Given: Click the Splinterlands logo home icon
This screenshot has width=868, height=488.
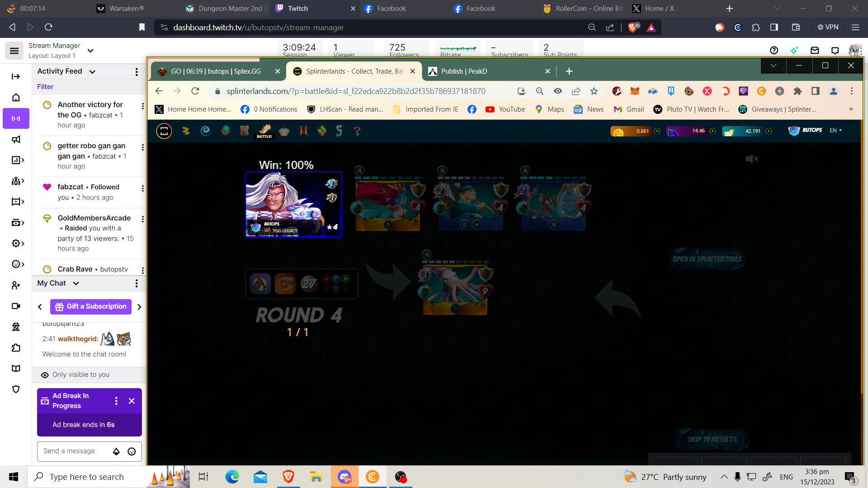Looking at the screenshot, I should tap(164, 131).
